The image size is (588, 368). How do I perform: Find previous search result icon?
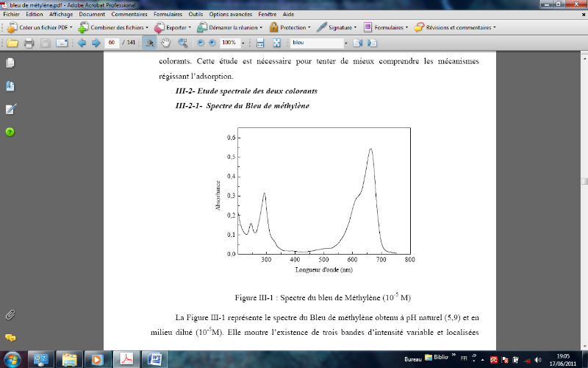click(357, 43)
